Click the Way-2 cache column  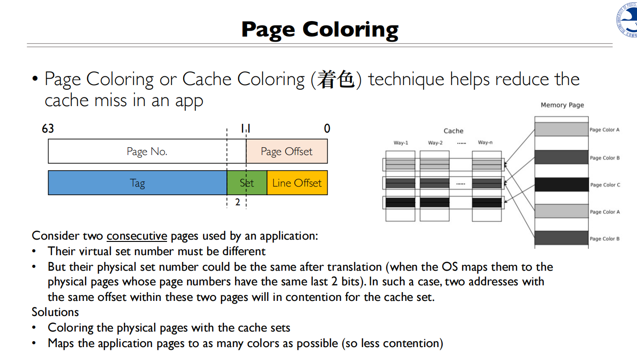pos(435,185)
